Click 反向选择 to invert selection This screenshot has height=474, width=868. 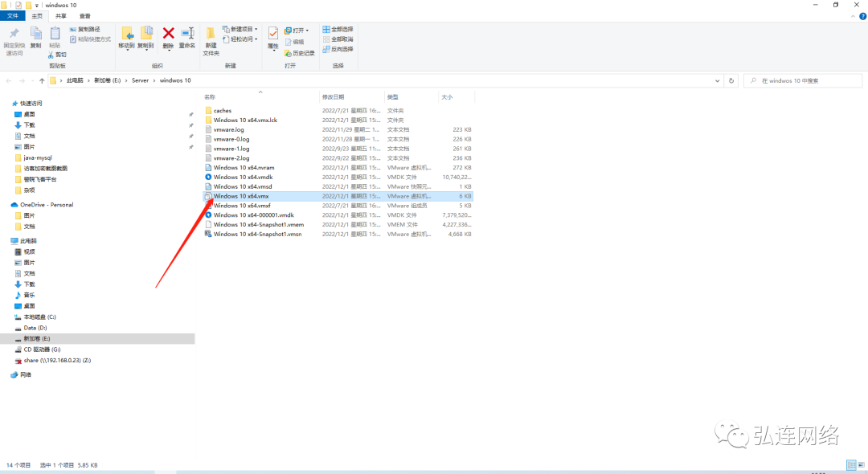(338, 49)
